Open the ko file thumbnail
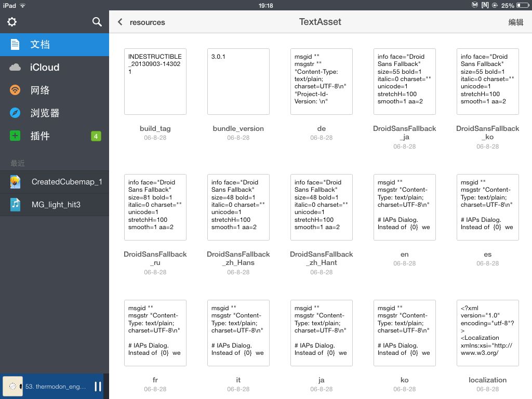The width and height of the screenshot is (532, 399). [x=404, y=333]
